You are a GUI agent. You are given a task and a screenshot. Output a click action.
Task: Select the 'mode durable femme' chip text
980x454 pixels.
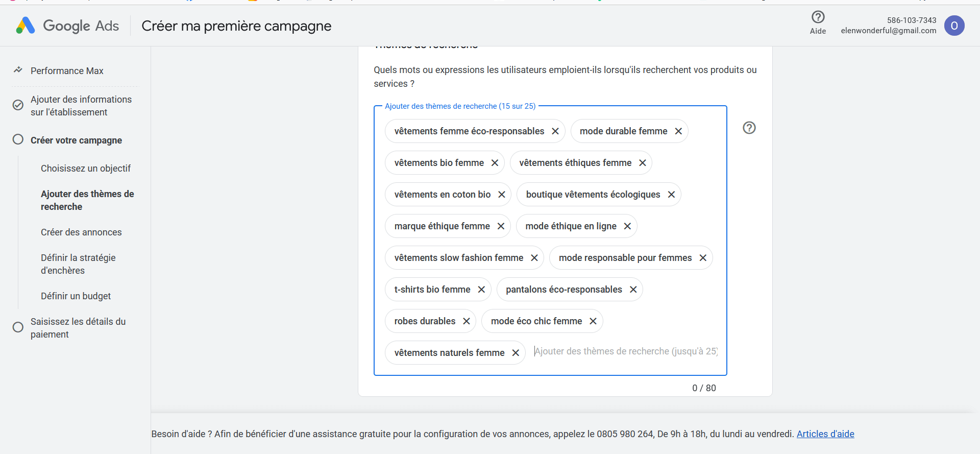tap(623, 131)
